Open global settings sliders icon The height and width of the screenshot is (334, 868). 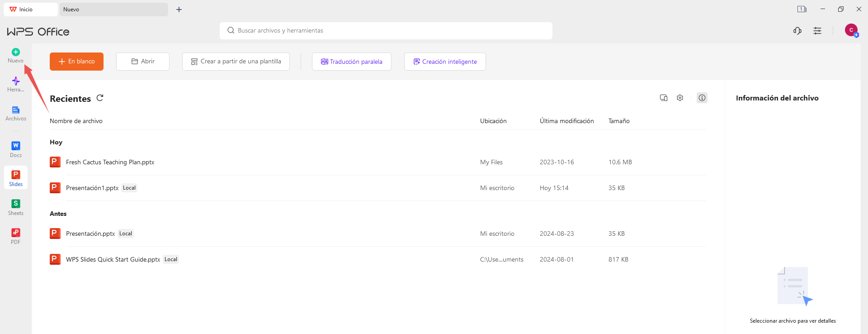coord(817,31)
